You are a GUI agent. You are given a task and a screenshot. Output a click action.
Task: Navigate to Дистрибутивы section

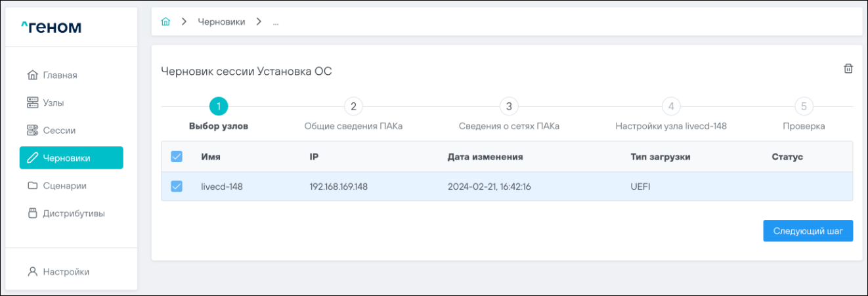74,213
